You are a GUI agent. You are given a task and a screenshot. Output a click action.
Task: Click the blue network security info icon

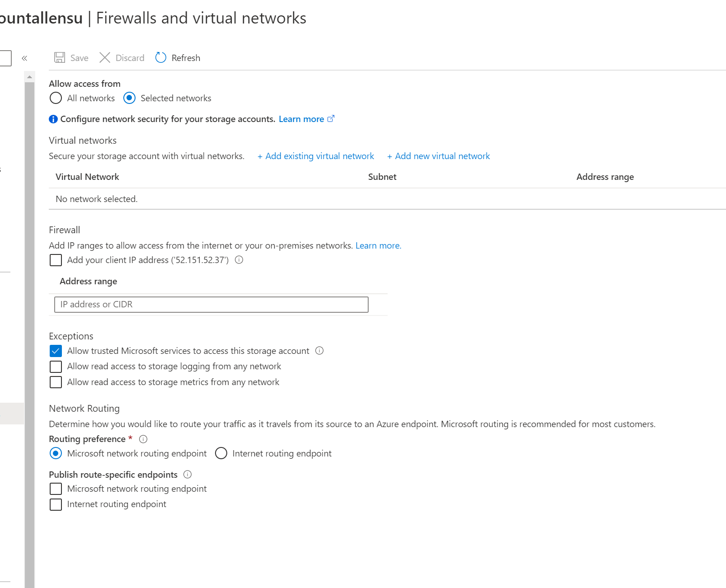coord(53,119)
